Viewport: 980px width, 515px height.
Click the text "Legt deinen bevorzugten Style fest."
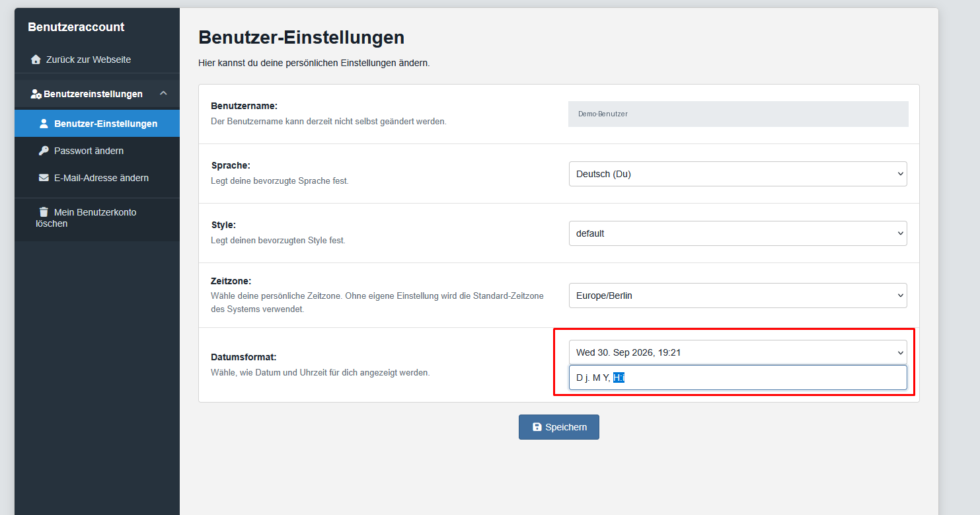click(278, 240)
